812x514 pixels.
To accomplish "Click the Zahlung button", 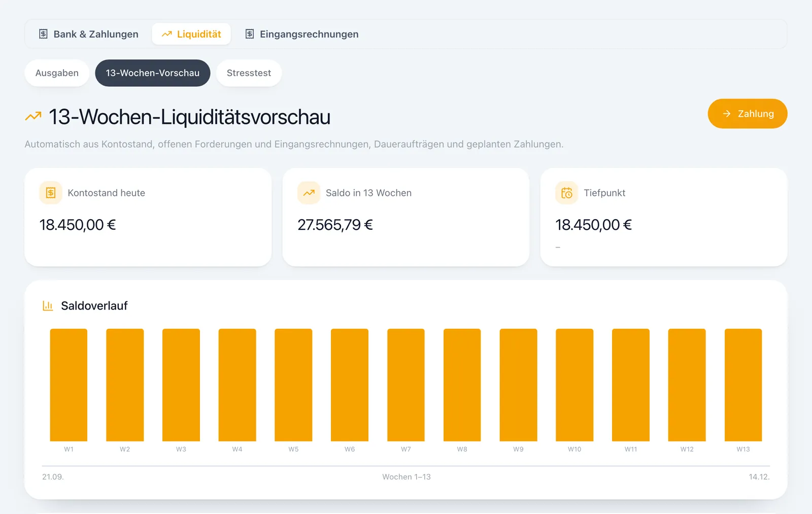I will (748, 114).
